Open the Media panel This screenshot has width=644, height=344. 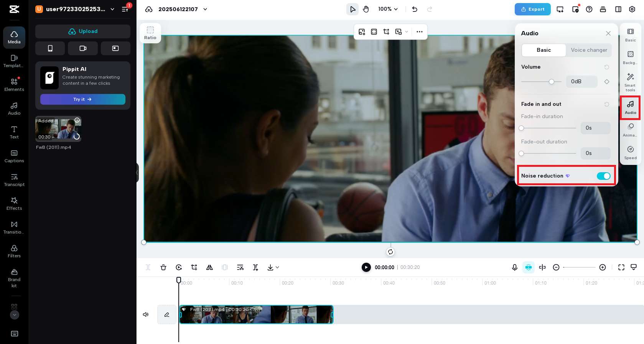pyautogui.click(x=14, y=37)
